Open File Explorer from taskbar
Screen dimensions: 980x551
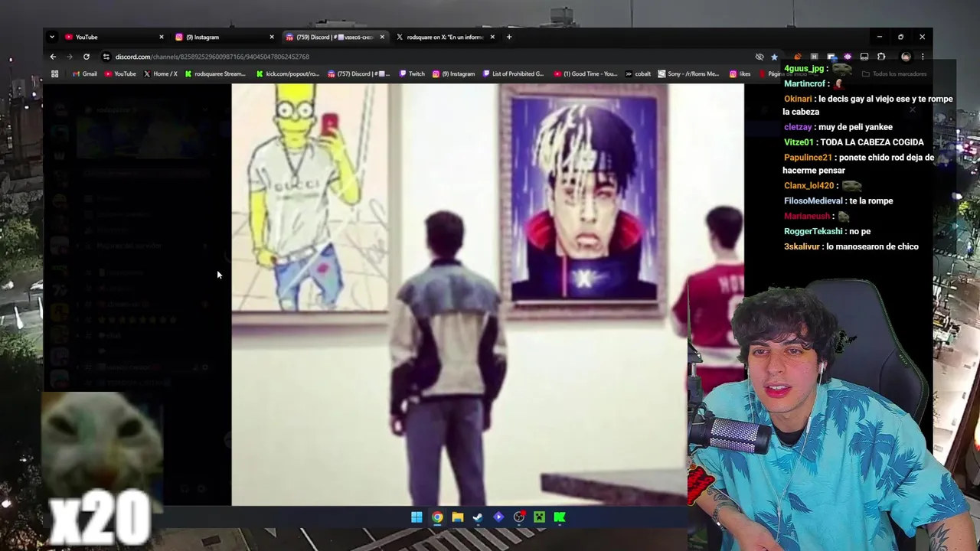tap(458, 517)
